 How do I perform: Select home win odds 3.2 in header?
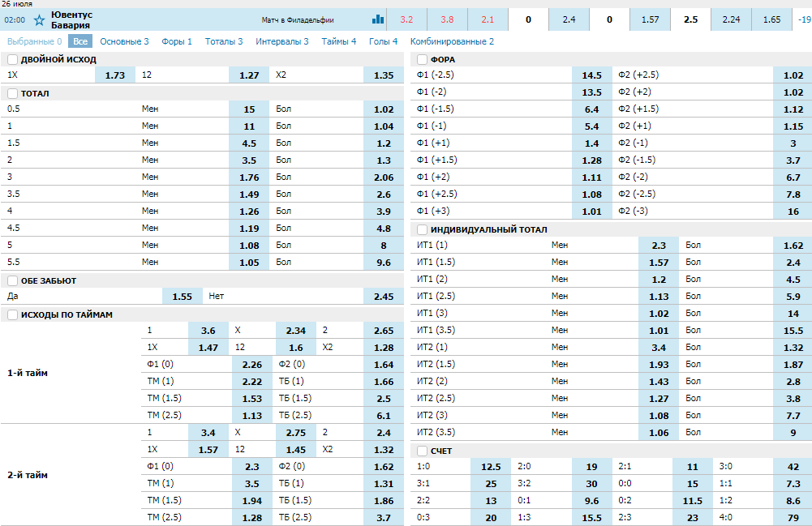(x=406, y=19)
